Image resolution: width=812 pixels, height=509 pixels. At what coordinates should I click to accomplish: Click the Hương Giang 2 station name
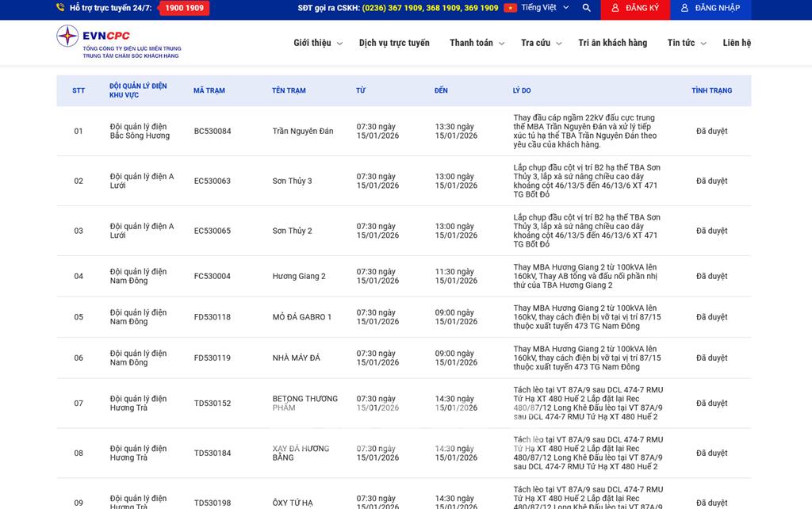[x=299, y=277]
